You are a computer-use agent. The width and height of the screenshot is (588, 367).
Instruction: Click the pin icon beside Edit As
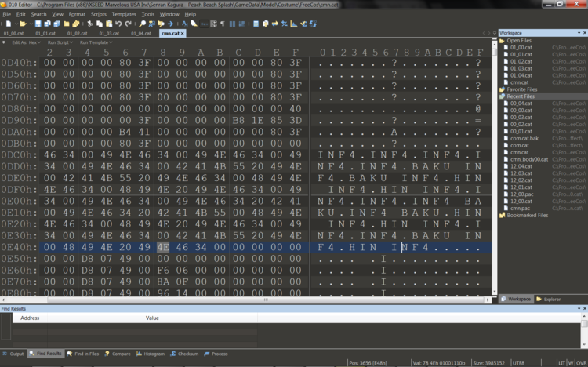[3, 42]
